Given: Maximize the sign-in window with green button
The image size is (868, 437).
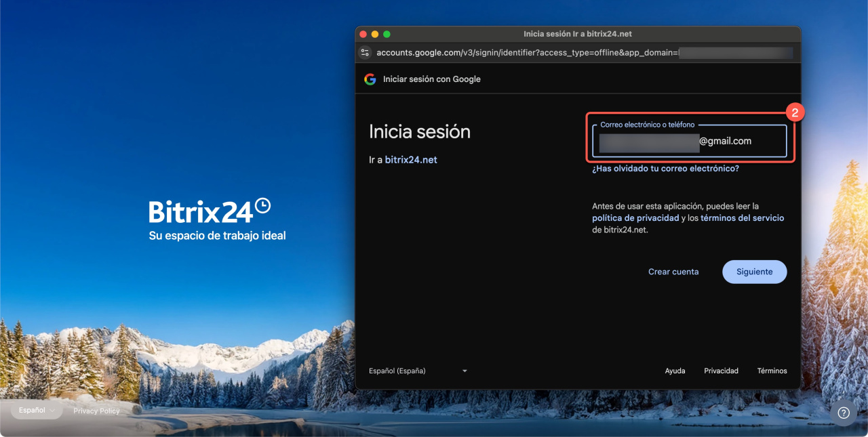Looking at the screenshot, I should (x=387, y=34).
